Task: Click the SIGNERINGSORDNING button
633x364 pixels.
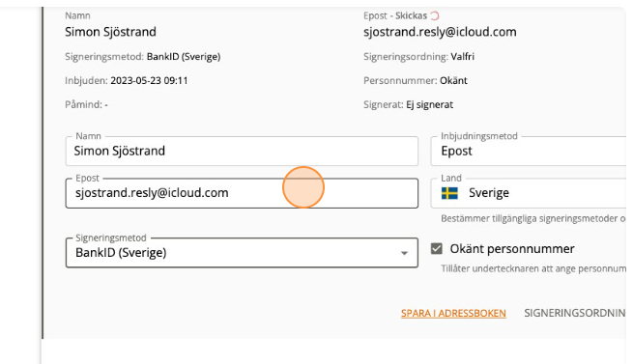Action: [x=575, y=313]
